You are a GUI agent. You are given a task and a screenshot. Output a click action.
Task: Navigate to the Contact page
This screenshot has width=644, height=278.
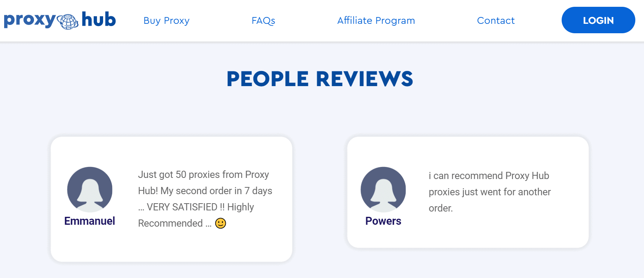[x=496, y=20]
